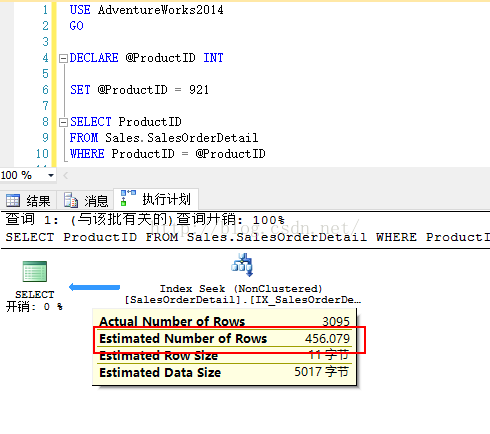Click the Estimated Data Size row
Image resolution: width=490 pixels, height=434 pixels.
click(x=224, y=372)
